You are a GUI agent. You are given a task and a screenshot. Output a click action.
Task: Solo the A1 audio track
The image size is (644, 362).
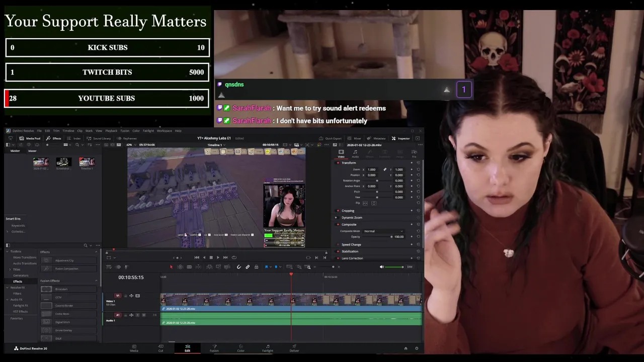click(x=138, y=315)
